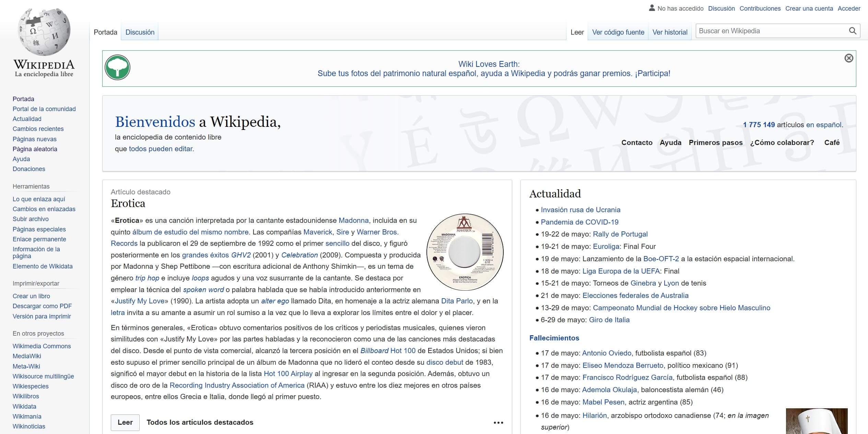
Task: Open Subir archivo in the sidebar
Action: 31,219
